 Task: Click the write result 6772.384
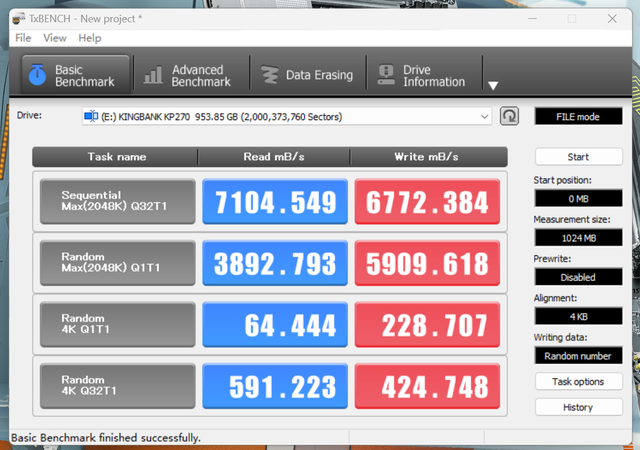click(x=427, y=201)
